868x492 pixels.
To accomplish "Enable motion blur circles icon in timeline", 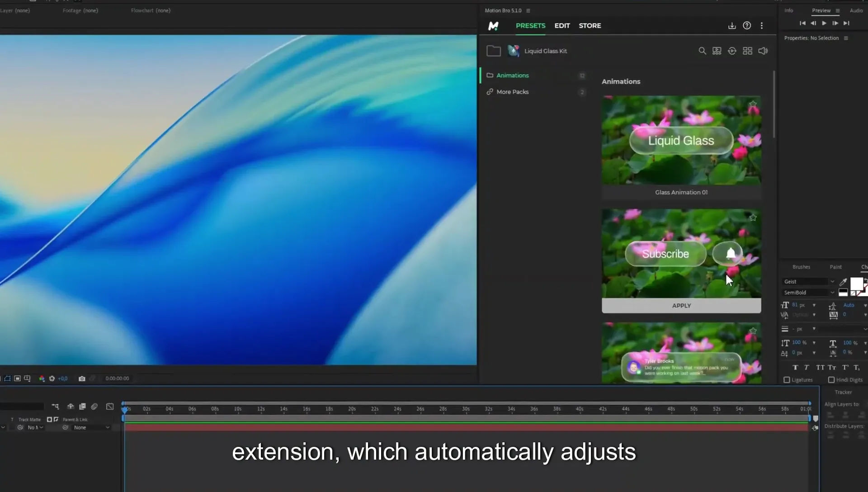I will (x=94, y=407).
